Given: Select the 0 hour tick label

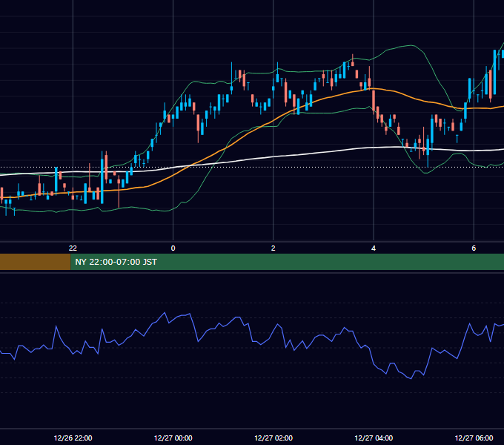Looking at the screenshot, I should coord(173,248).
